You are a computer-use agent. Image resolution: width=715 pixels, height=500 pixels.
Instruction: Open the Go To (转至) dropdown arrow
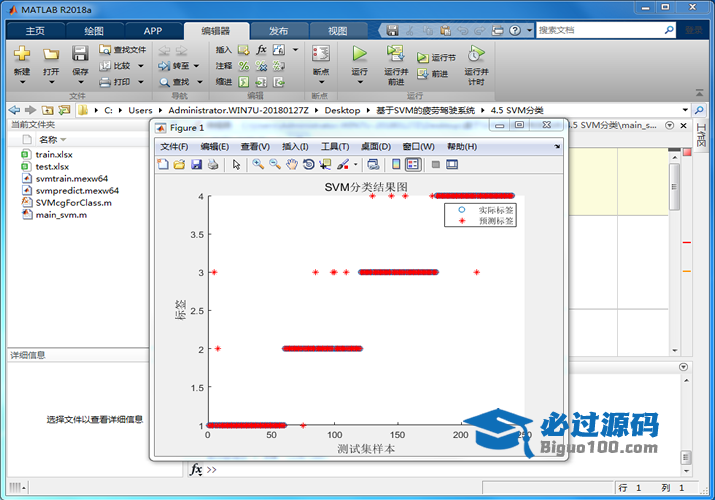pyautogui.click(x=197, y=66)
